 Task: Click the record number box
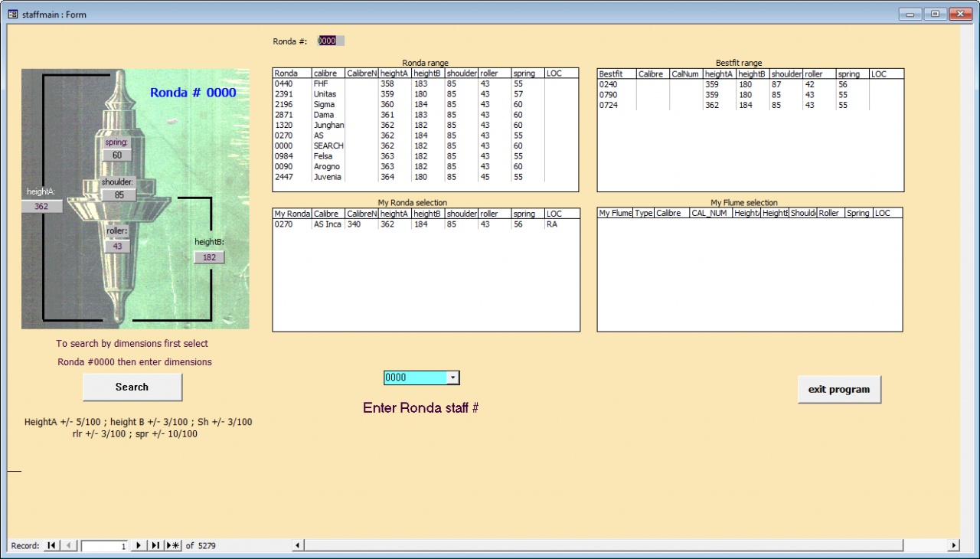(x=104, y=546)
